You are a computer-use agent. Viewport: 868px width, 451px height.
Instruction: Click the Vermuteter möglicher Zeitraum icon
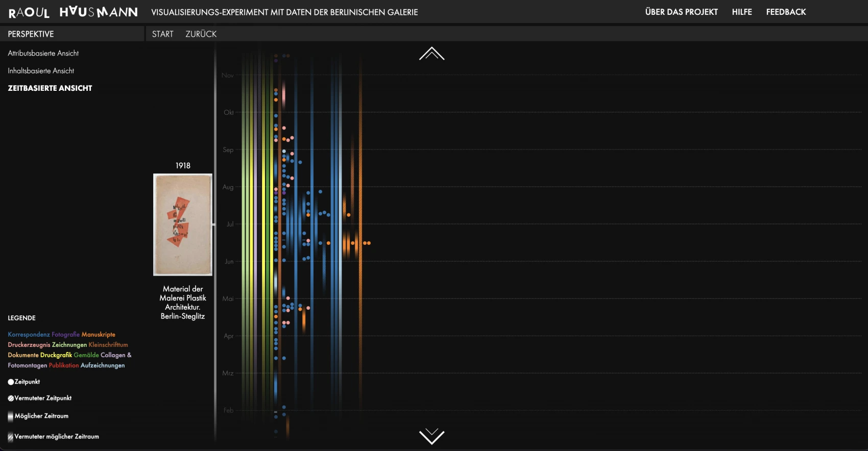click(11, 437)
